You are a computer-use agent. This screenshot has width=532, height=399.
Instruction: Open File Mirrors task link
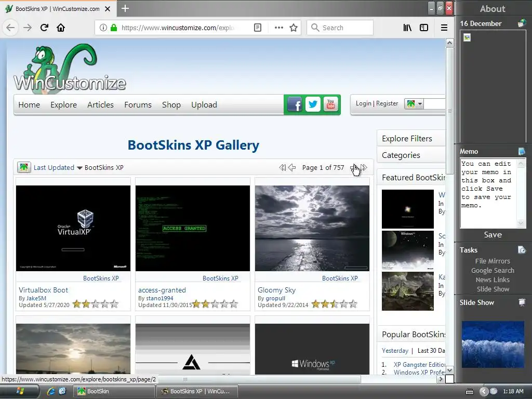[493, 261]
